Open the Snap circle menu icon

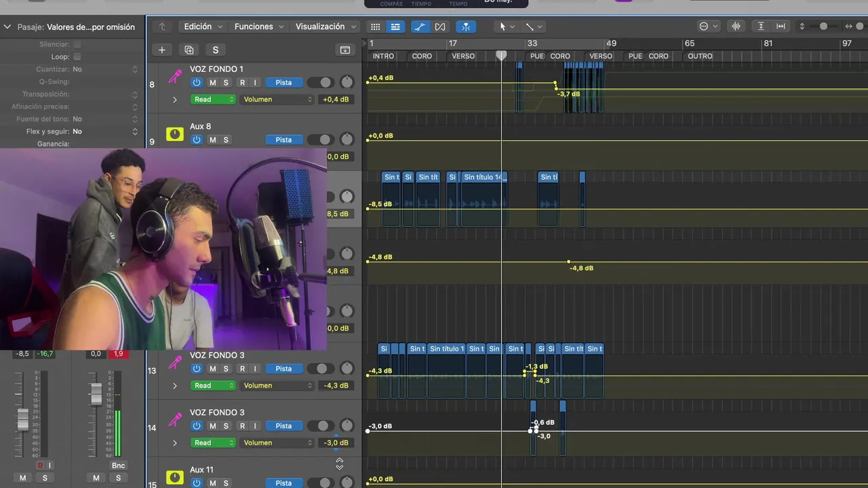(x=704, y=26)
